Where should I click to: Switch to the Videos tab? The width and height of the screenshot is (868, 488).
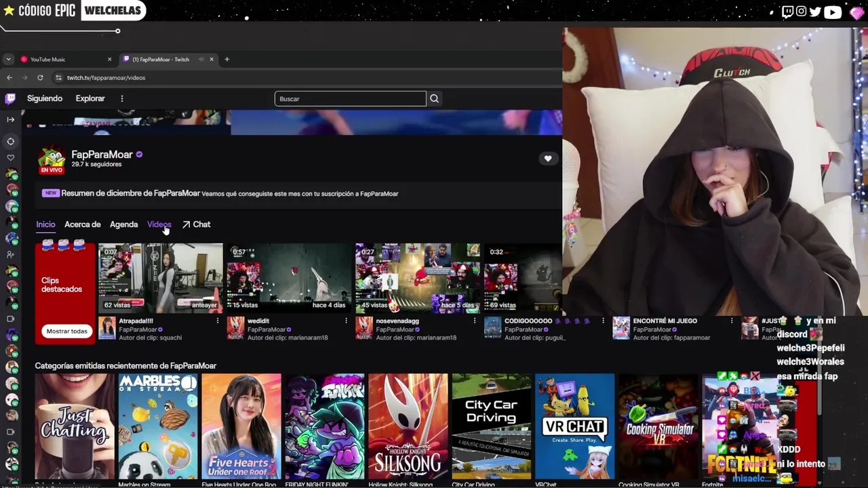(x=159, y=224)
